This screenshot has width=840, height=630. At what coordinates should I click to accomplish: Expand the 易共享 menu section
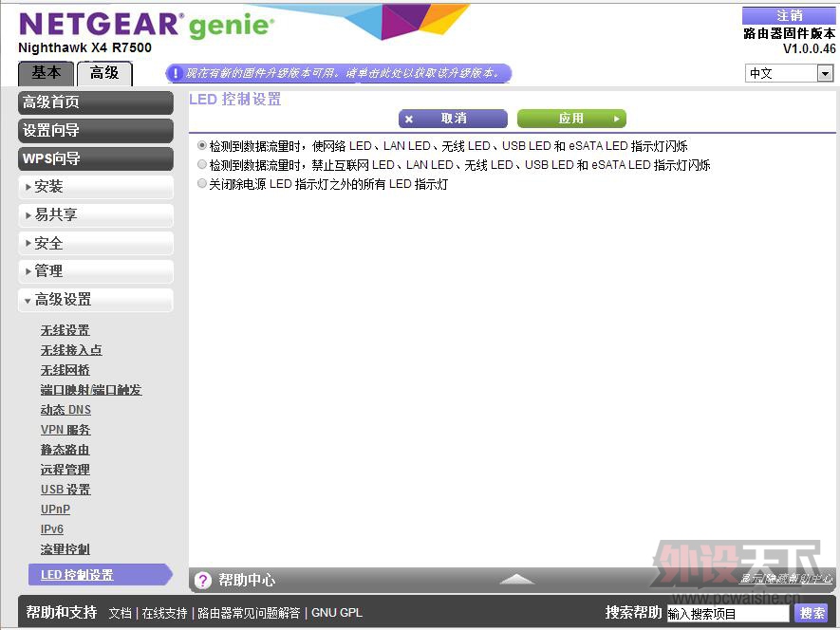tap(96, 215)
